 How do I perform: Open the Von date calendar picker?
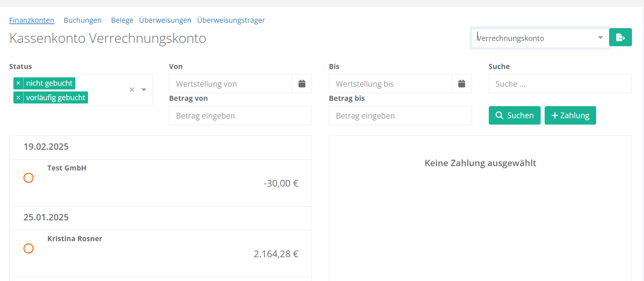302,84
